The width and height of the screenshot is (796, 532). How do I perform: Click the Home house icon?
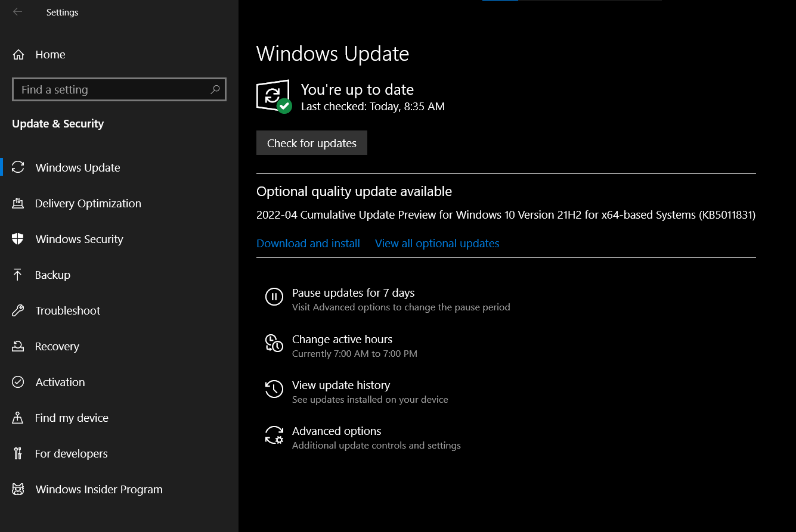[x=18, y=55]
